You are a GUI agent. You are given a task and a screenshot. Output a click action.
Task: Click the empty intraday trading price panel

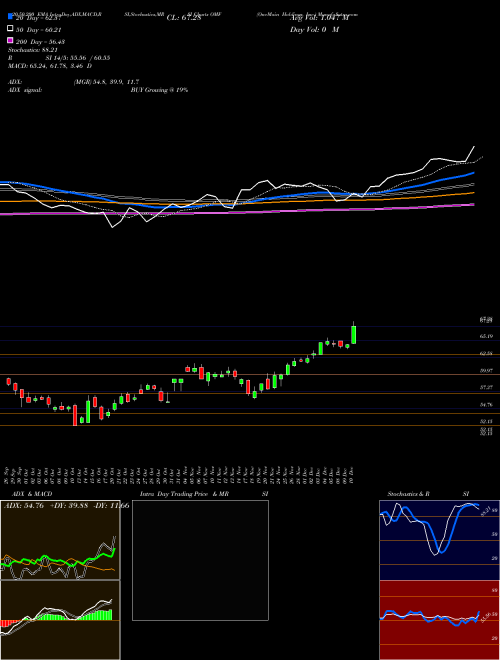(200, 560)
